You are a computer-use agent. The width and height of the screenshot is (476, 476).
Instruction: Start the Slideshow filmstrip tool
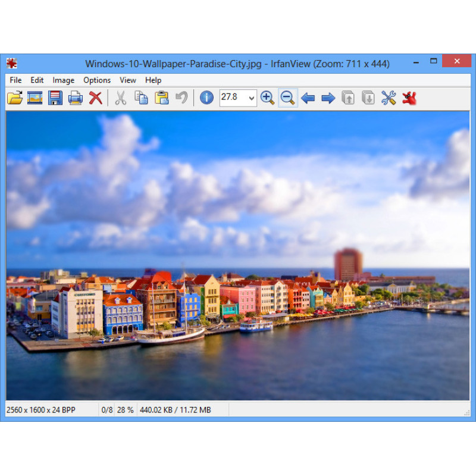click(x=35, y=98)
